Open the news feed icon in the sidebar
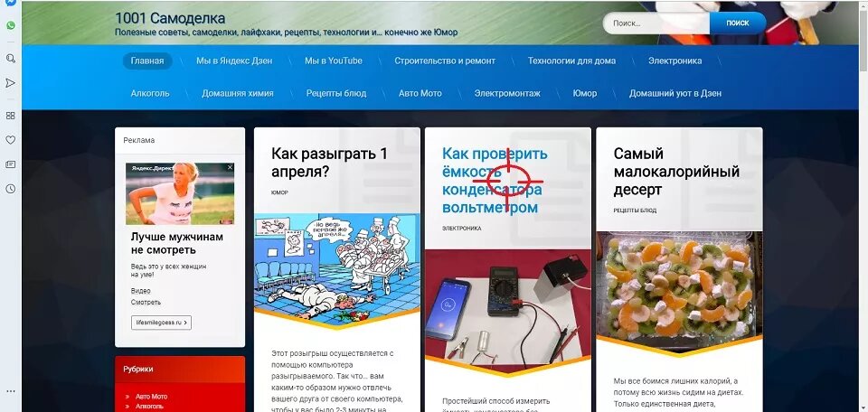868x412 pixels. [x=11, y=164]
